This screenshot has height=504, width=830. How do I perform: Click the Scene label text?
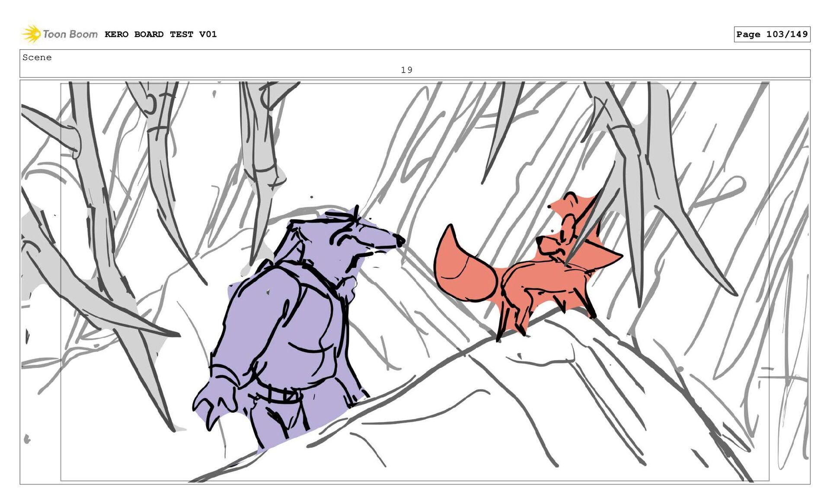(37, 57)
